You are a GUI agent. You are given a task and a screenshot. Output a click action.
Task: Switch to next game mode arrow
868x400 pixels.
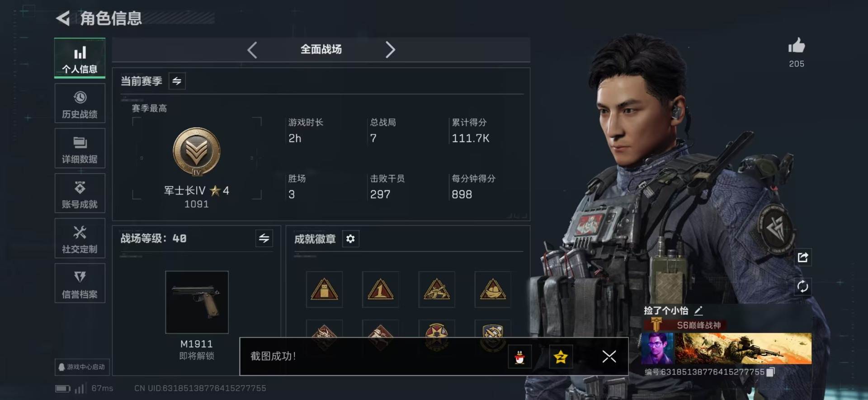point(391,50)
